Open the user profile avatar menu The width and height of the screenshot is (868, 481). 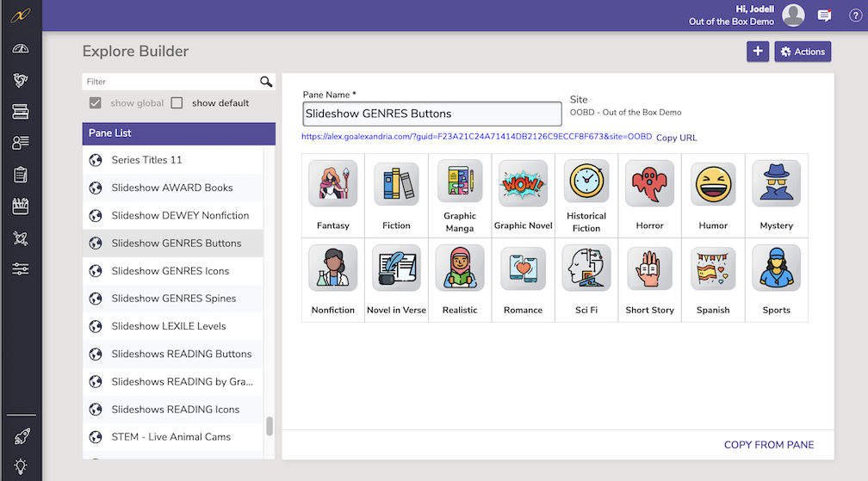click(x=793, y=15)
